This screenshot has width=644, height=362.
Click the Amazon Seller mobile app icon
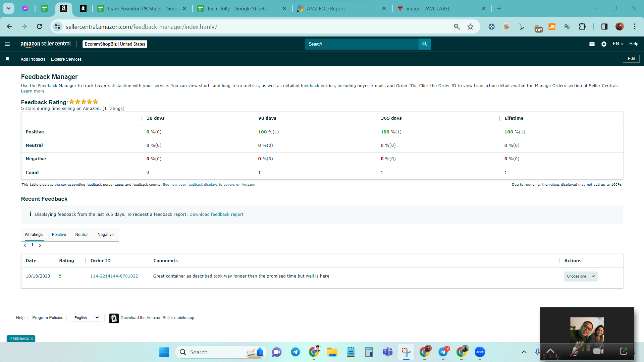coord(114,318)
